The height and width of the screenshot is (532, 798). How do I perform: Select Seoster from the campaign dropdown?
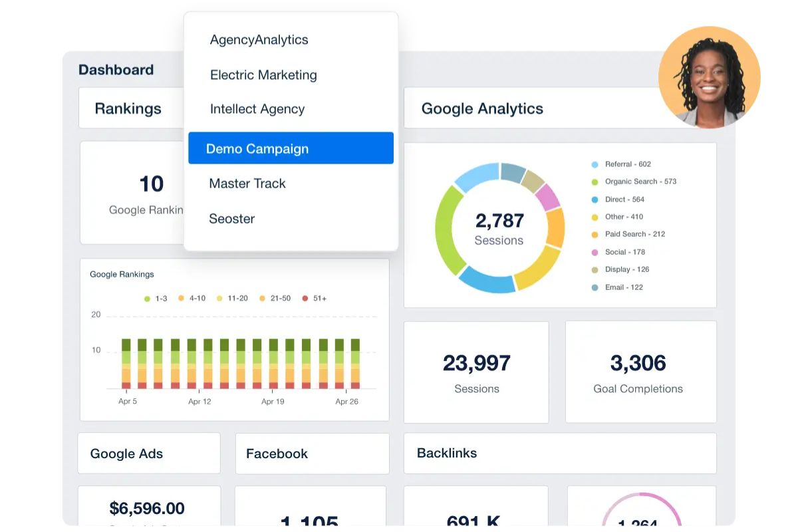232,218
